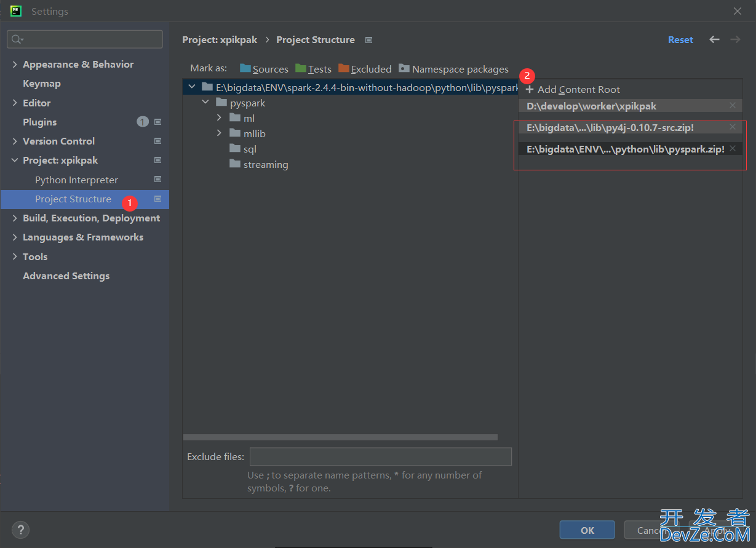Close the Settings dialog window

pyautogui.click(x=738, y=11)
